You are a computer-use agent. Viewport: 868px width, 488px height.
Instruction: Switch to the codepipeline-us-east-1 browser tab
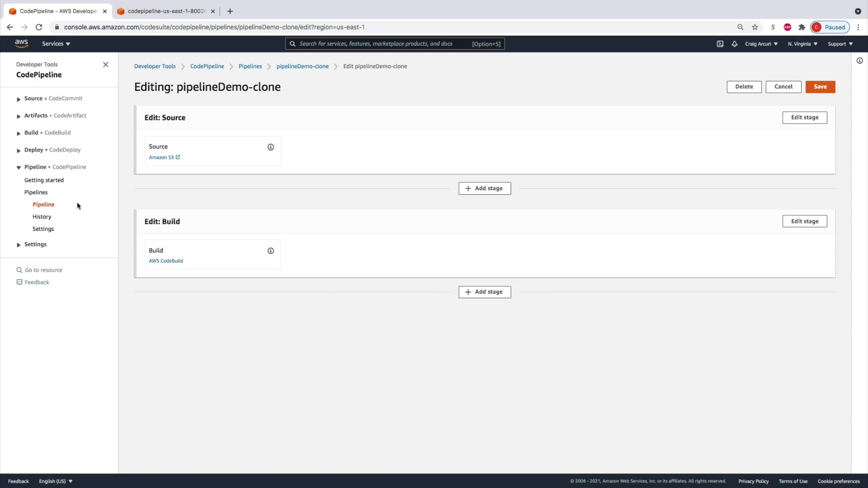pos(166,11)
